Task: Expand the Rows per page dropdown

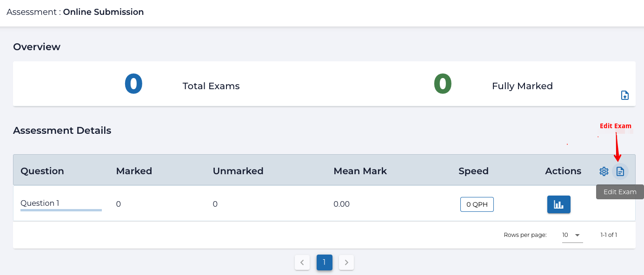Action: [x=571, y=235]
